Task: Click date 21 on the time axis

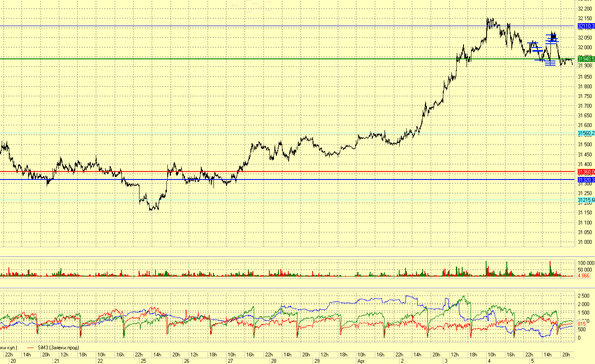Action: 57,361
